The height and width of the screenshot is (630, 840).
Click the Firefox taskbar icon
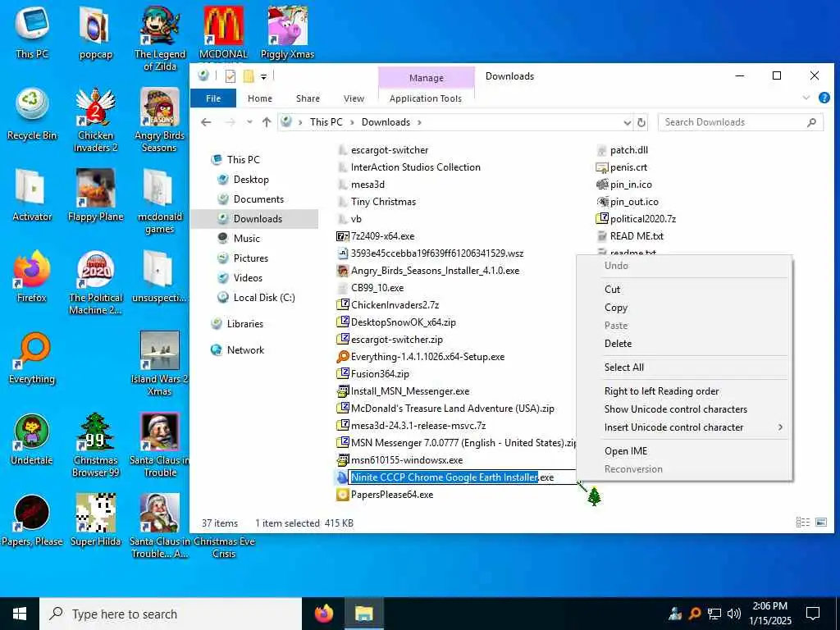pyautogui.click(x=323, y=614)
